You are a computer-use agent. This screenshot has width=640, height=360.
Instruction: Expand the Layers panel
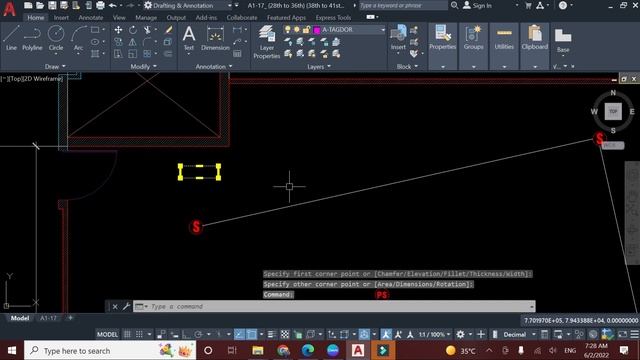pos(319,66)
